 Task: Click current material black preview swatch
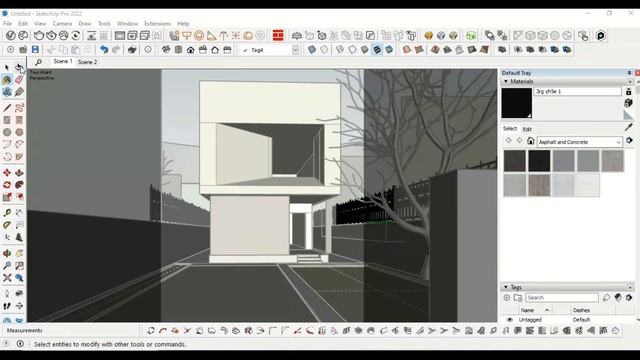[516, 103]
